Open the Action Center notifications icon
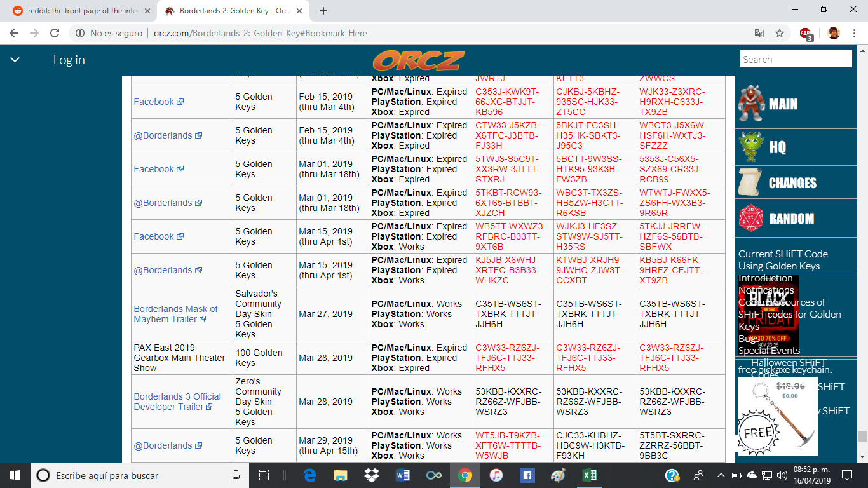 (x=846, y=475)
